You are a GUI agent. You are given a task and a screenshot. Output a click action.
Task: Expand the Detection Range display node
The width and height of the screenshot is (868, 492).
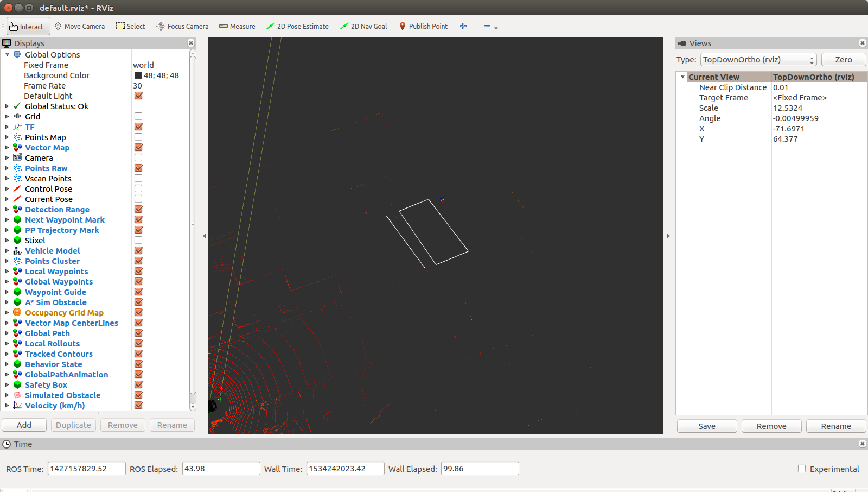[7, 210]
